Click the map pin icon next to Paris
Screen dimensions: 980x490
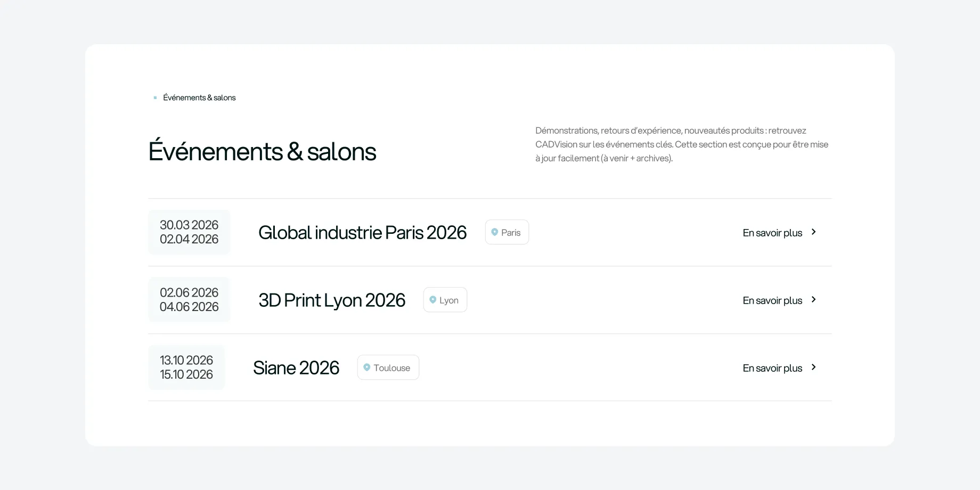click(495, 232)
